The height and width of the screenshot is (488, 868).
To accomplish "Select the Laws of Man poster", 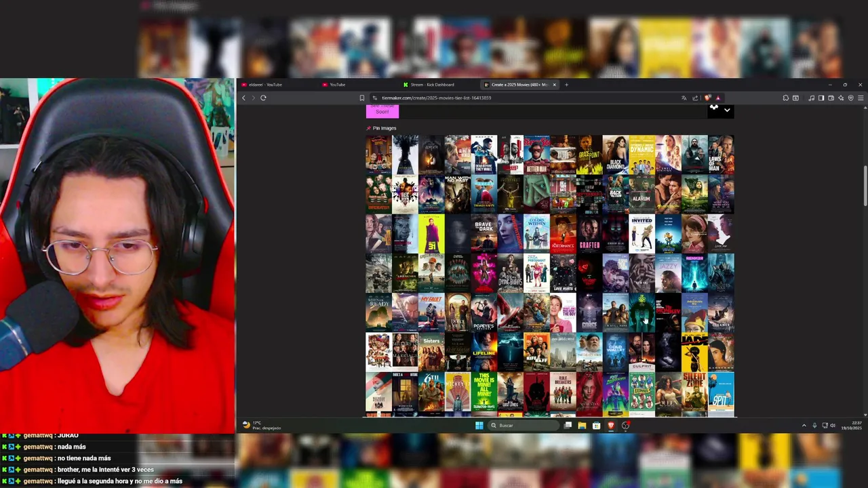I will click(721, 155).
